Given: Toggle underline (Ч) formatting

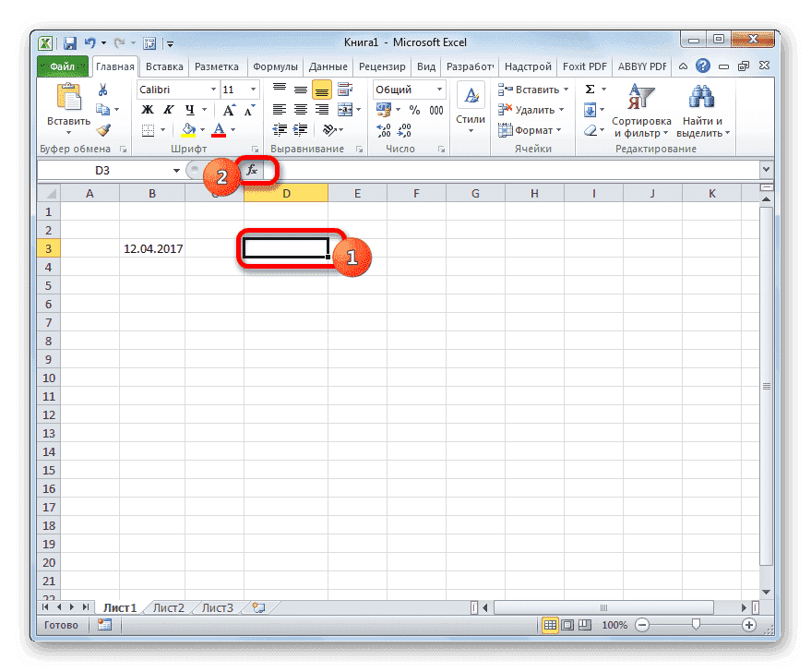Looking at the screenshot, I should tap(187, 109).
